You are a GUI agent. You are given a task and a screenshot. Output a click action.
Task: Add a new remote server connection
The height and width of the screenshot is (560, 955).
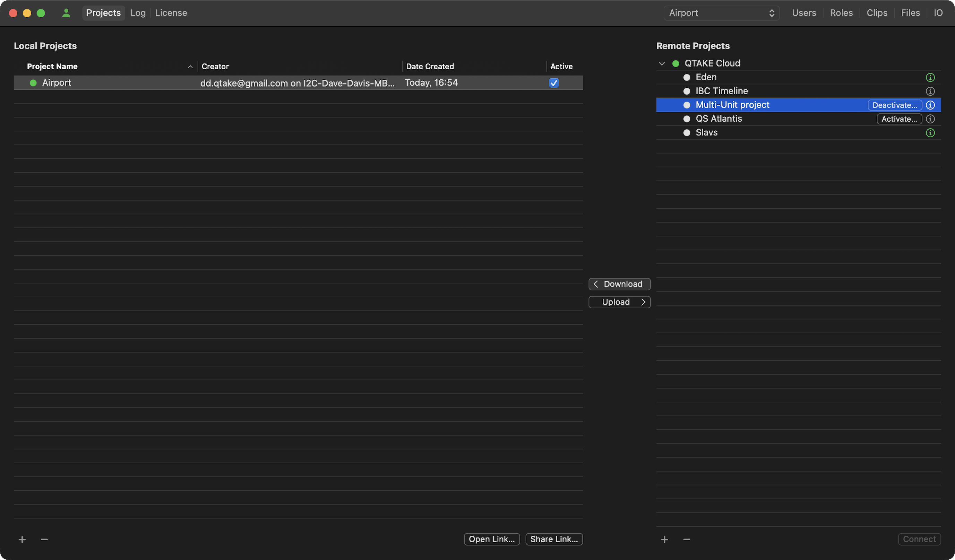click(x=664, y=539)
